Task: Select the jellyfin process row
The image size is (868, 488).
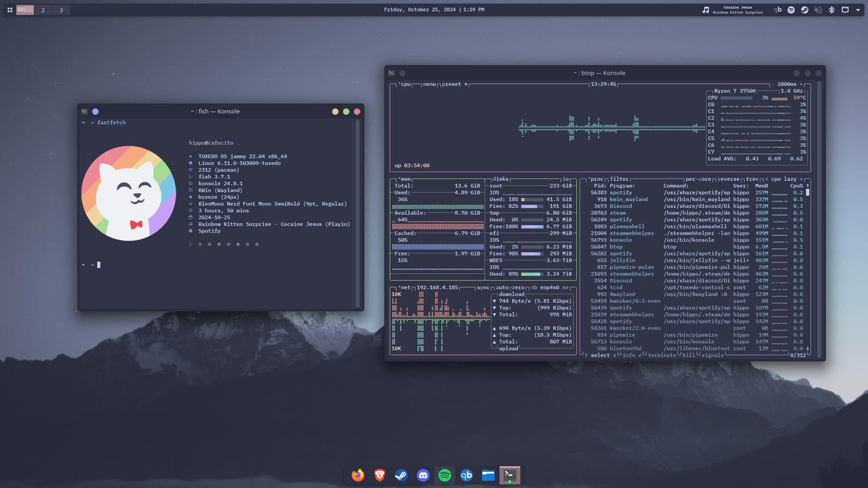Action: pyautogui.click(x=696, y=260)
